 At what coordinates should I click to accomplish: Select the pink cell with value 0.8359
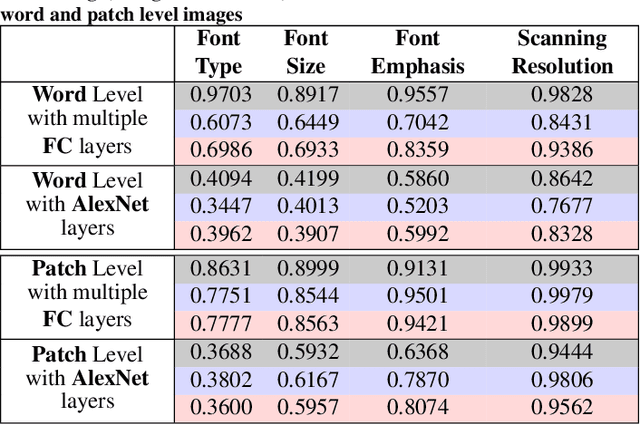(x=417, y=147)
